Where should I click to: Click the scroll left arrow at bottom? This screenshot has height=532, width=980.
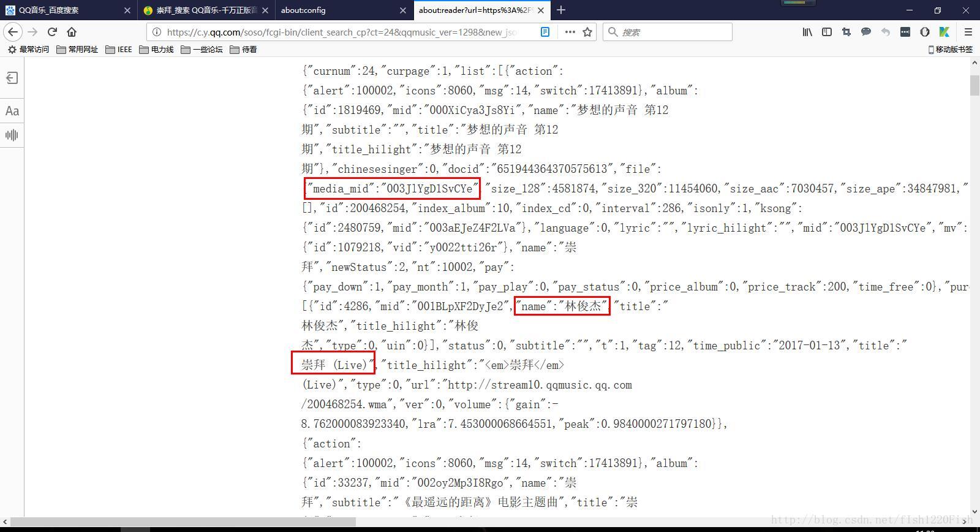click(5, 522)
